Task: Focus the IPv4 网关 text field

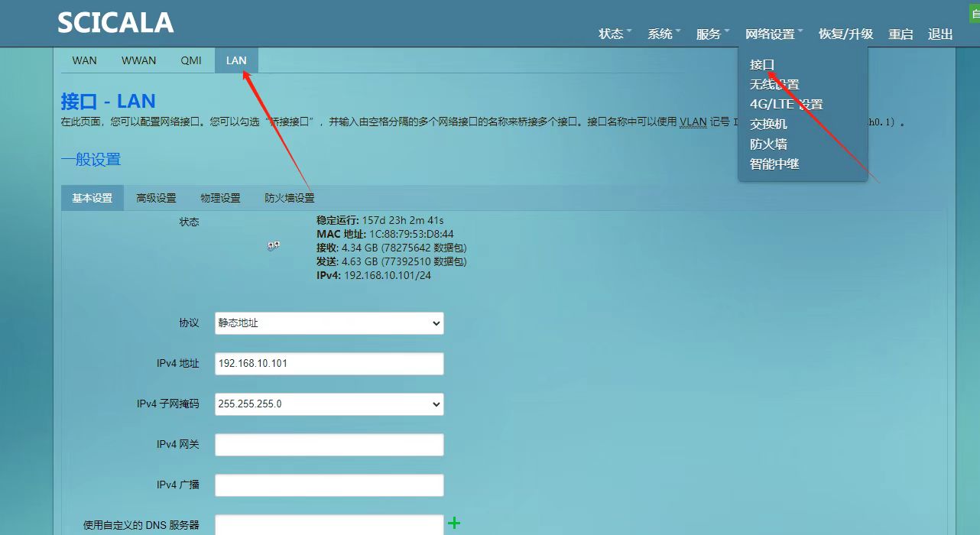Action: click(x=329, y=445)
